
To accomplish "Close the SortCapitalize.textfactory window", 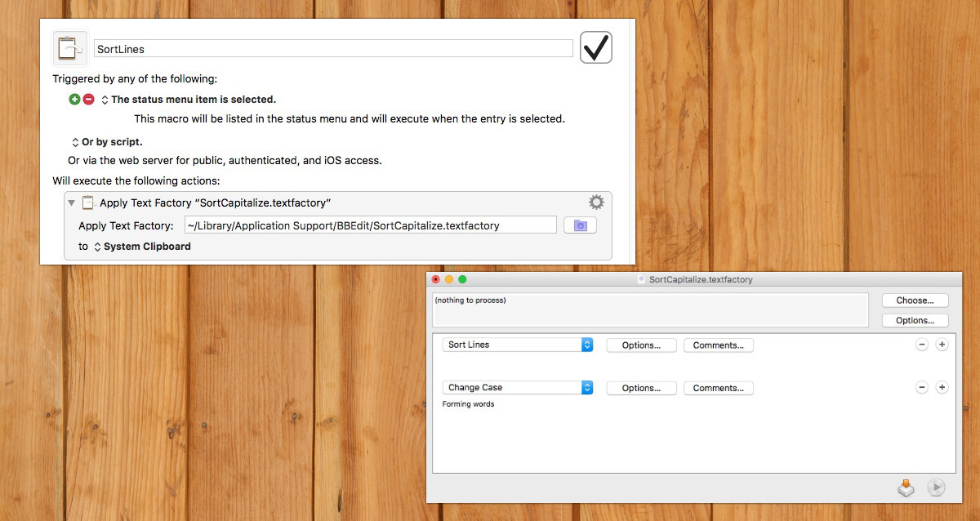I will tap(436, 279).
